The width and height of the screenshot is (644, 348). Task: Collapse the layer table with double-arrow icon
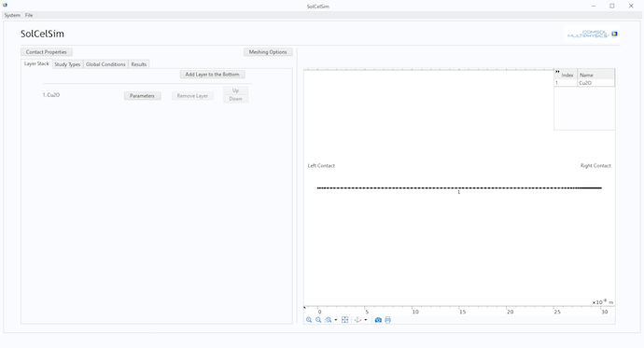pyautogui.click(x=557, y=72)
